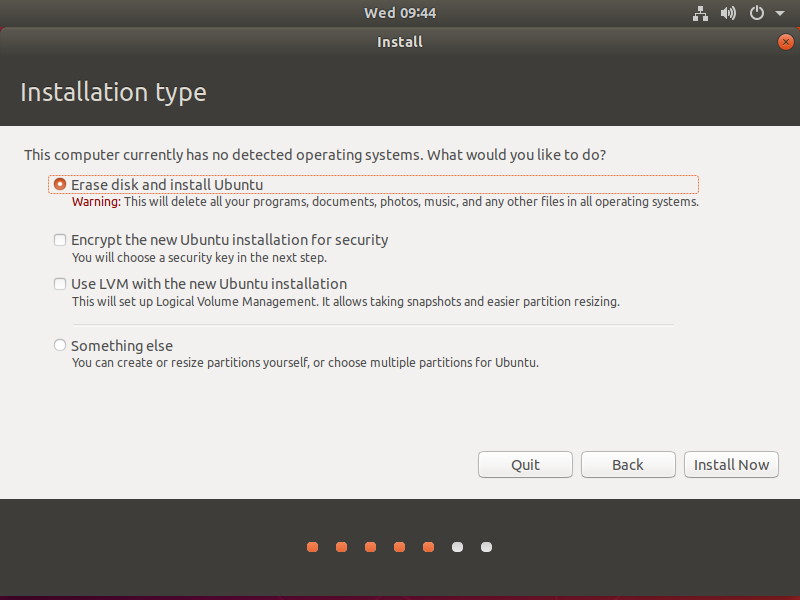Open the Wed 09:44 clock menu

[x=400, y=13]
